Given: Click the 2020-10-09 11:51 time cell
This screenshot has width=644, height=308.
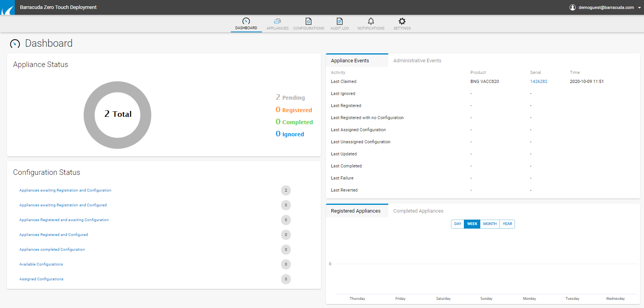Looking at the screenshot, I should (587, 81).
